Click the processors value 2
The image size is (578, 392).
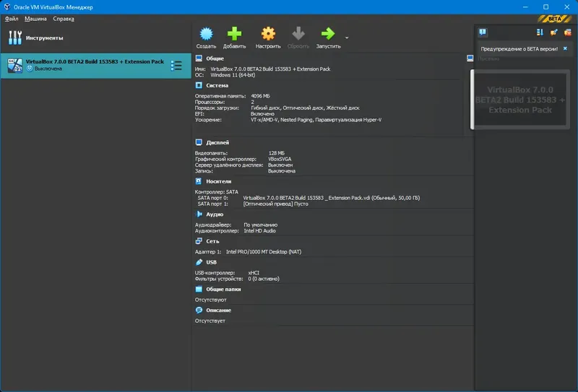pos(252,102)
